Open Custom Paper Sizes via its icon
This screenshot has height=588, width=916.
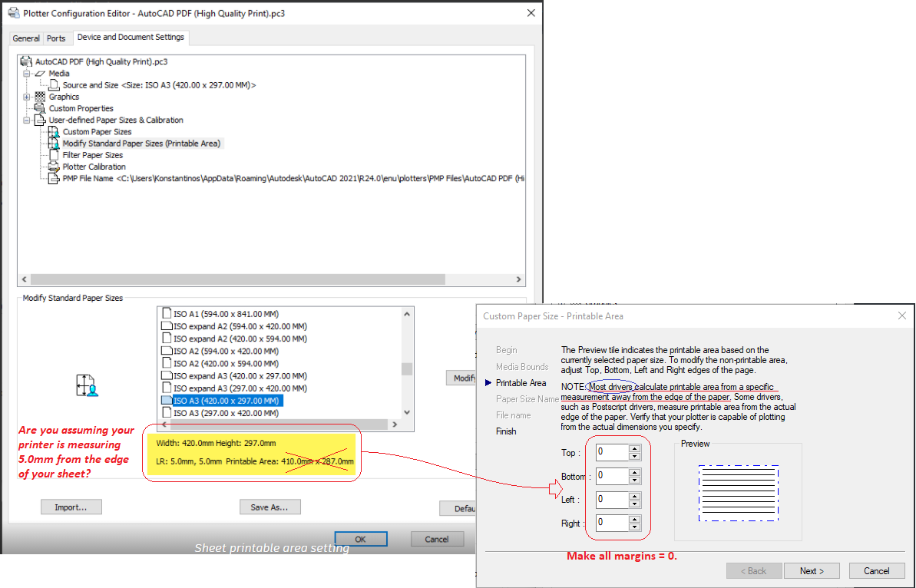click(53, 130)
